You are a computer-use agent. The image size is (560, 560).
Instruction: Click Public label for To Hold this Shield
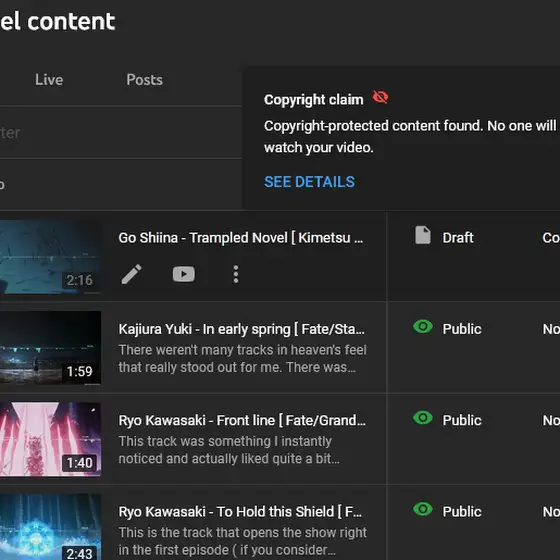coord(462,512)
